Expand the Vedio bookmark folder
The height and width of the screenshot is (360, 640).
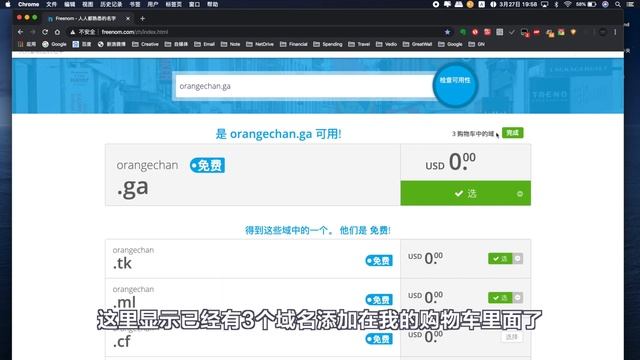coord(387,44)
